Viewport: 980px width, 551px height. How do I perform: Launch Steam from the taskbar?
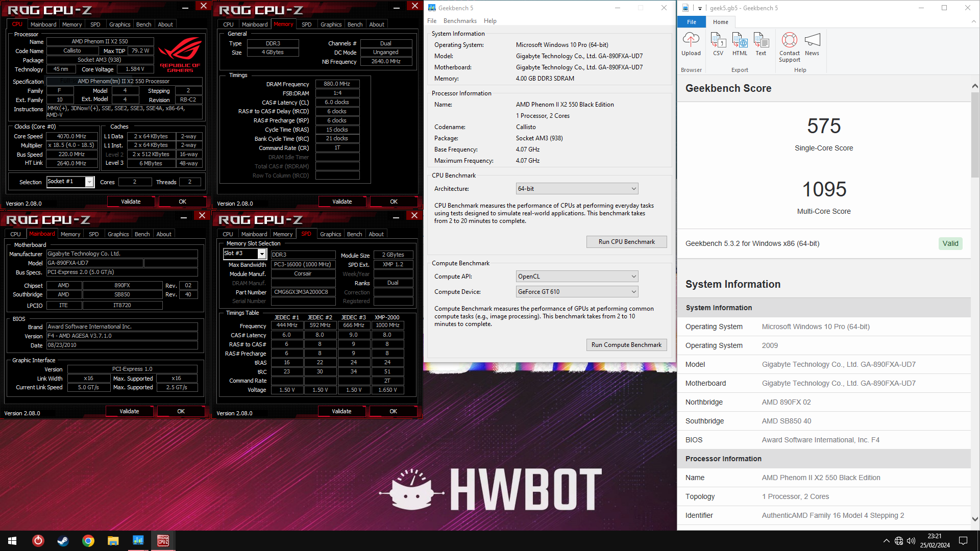[63, 540]
